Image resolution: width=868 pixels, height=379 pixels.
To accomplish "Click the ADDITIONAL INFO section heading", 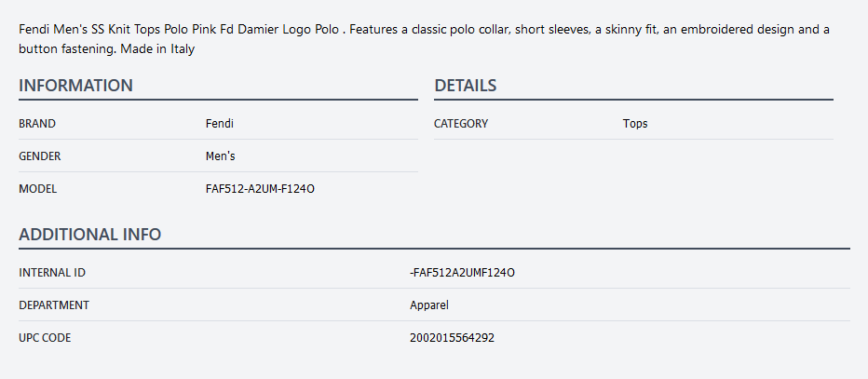I will [x=89, y=235].
